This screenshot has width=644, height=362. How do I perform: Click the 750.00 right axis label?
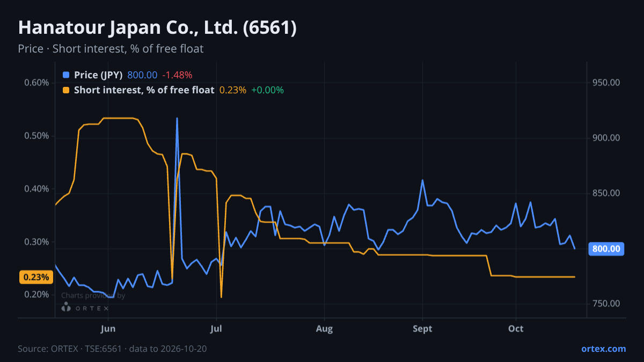tap(606, 304)
